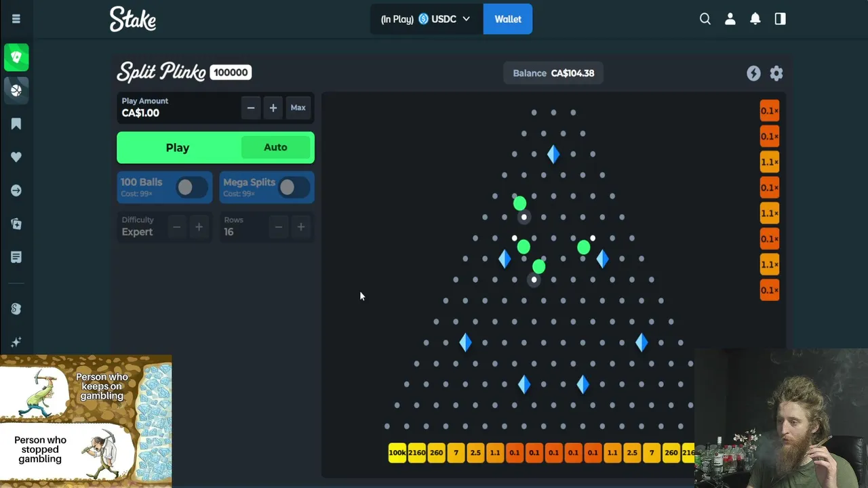
Task: Add Rows with the plus button
Action: click(x=300, y=227)
